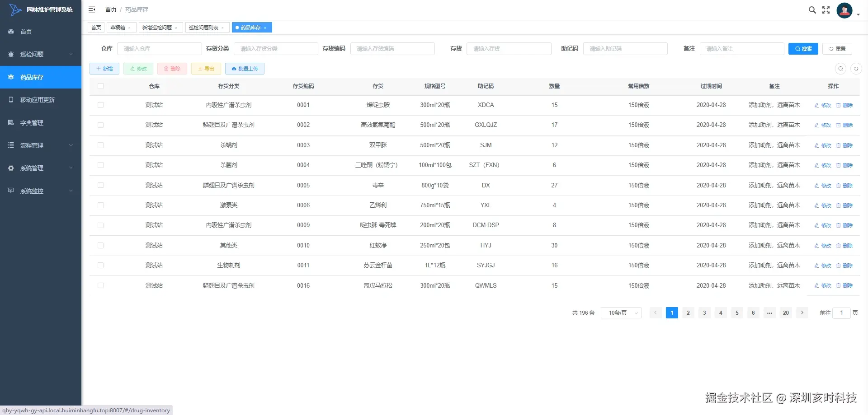This screenshot has height=415, width=868.
Task: Focus the 仓库 search input field
Action: coord(160,49)
